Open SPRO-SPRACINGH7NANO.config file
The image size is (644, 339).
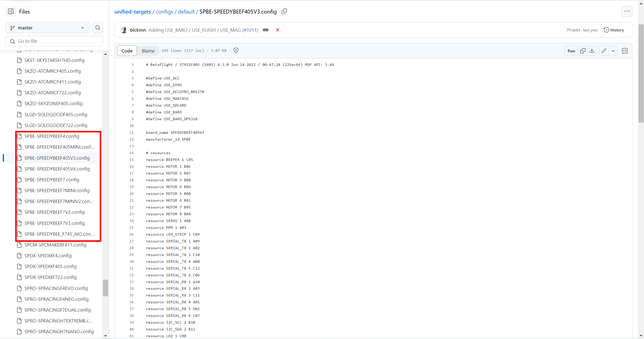click(59, 331)
